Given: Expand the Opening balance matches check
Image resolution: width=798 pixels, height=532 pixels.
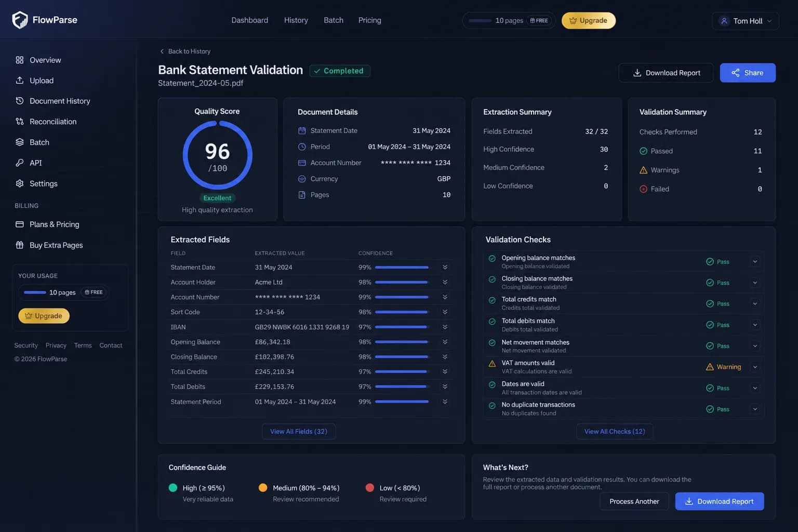Looking at the screenshot, I should 755,262.
